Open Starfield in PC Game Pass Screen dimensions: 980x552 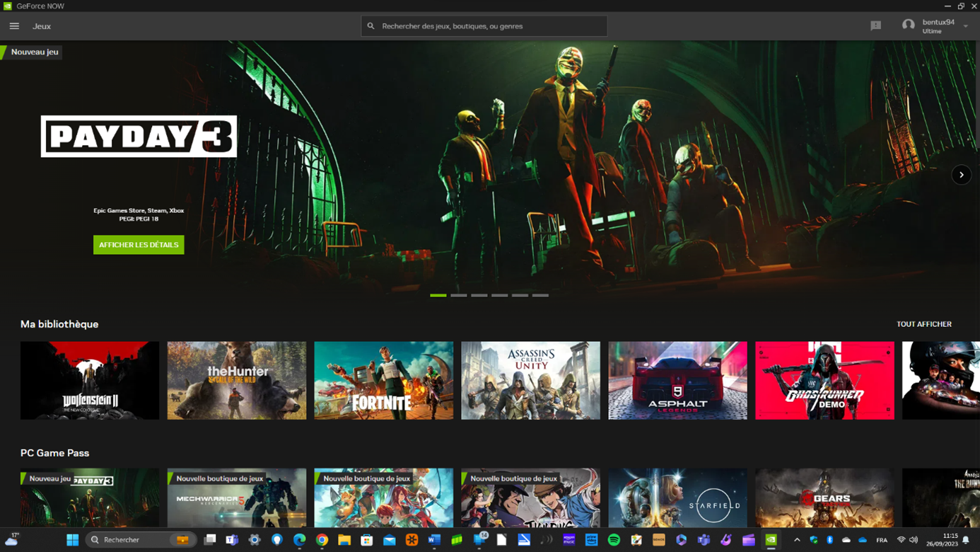click(677, 499)
